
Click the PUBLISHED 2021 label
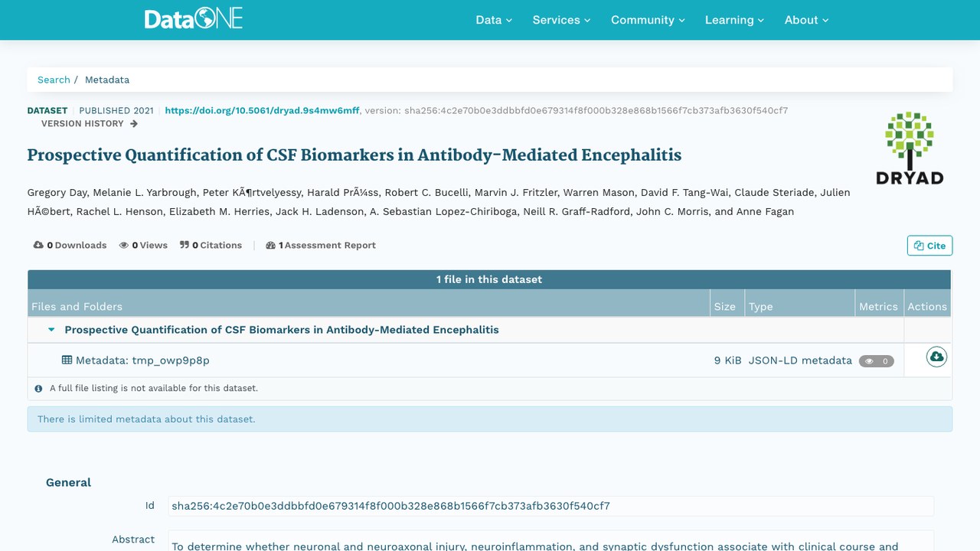pos(116,110)
